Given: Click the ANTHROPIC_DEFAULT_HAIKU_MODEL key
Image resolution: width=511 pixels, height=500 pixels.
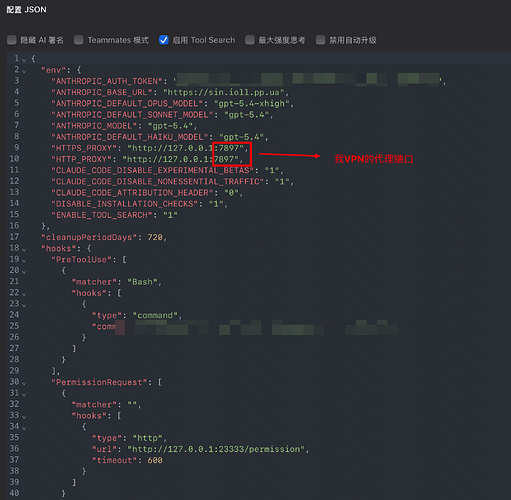Looking at the screenshot, I should coord(130,137).
